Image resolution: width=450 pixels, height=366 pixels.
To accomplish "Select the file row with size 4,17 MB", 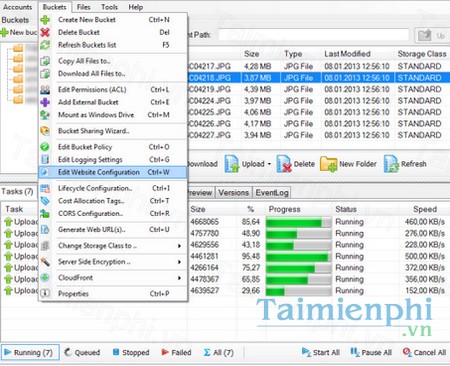I will click(318, 124).
